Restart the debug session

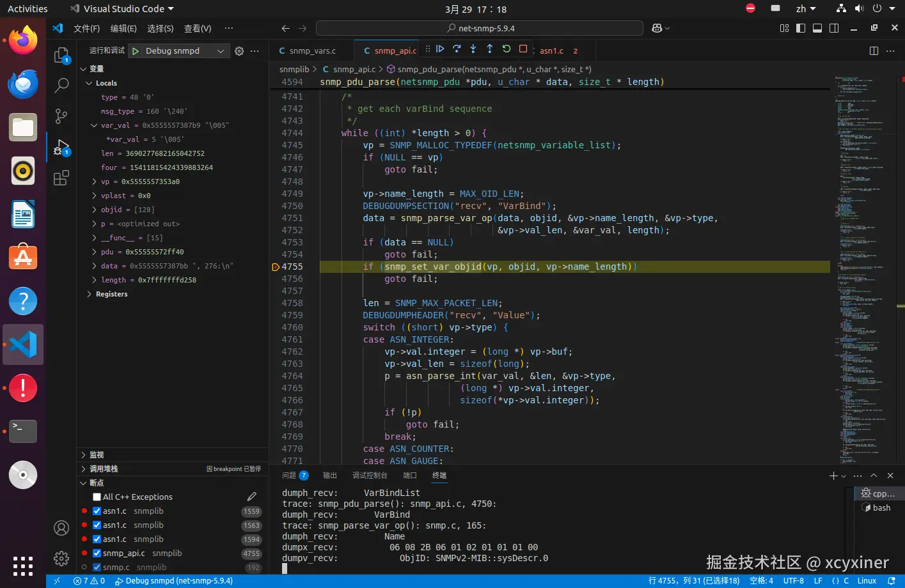click(x=507, y=49)
